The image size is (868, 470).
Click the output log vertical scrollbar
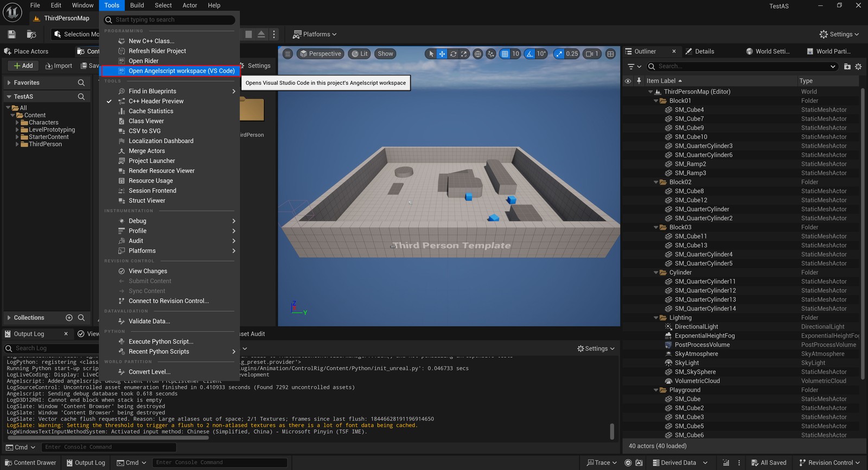(612, 432)
